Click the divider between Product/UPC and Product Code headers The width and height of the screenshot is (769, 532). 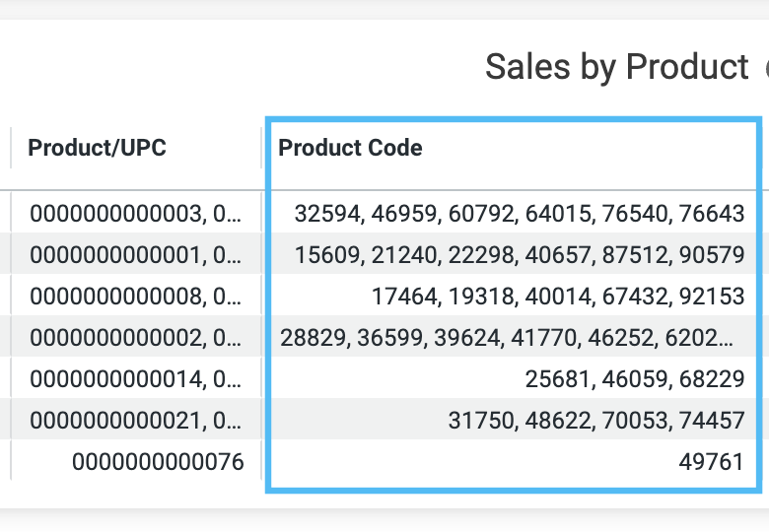tap(261, 148)
